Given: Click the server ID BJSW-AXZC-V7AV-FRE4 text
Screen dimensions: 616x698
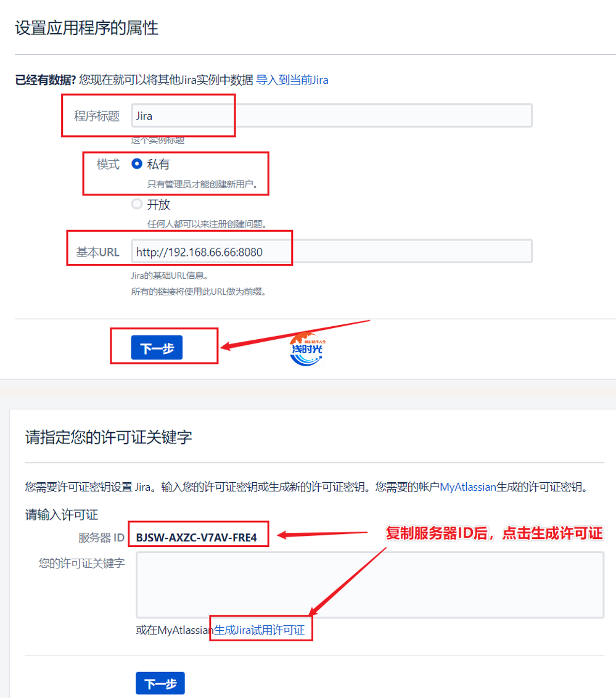Looking at the screenshot, I should (x=196, y=538).
